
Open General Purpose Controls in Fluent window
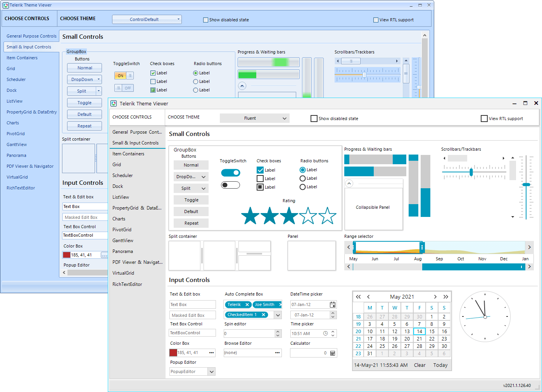[137, 132]
